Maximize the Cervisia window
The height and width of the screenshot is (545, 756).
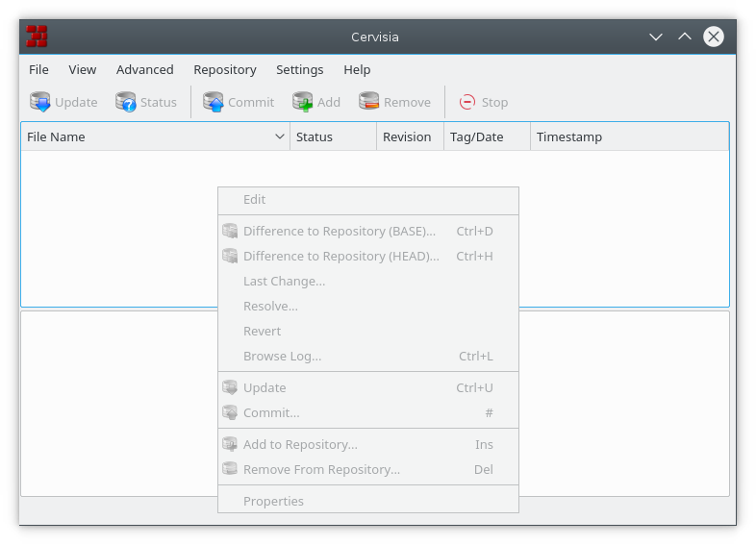pos(685,37)
